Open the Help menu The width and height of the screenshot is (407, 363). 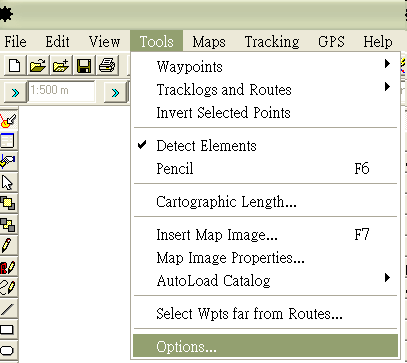coord(378,42)
